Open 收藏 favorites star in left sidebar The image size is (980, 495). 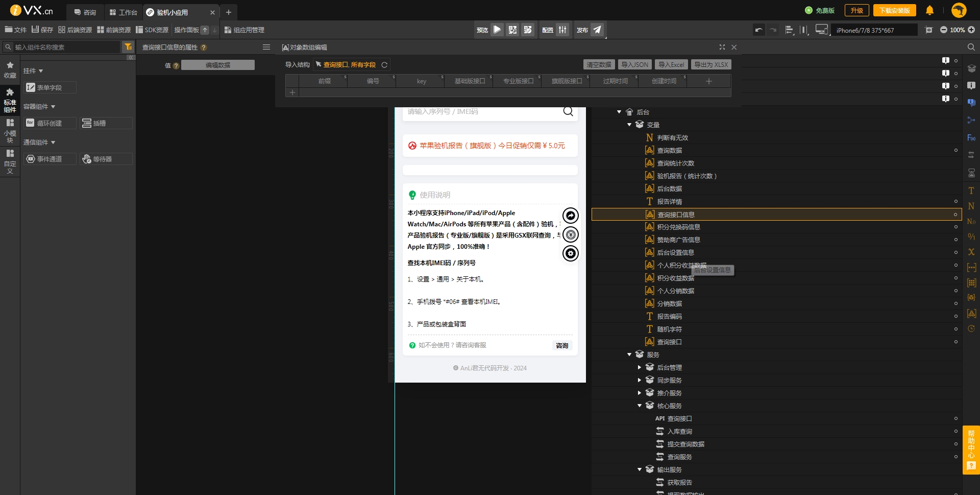pyautogui.click(x=10, y=69)
